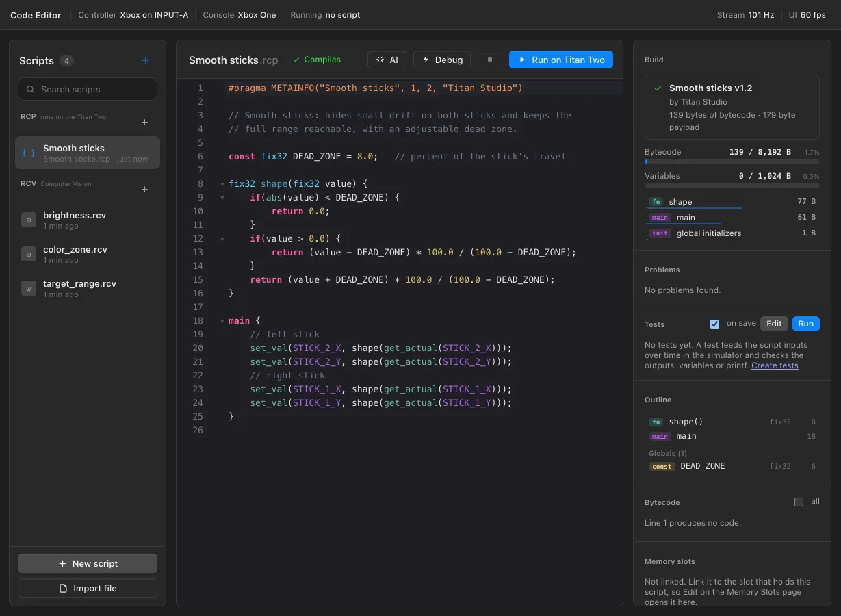Click the Variables usage progress bar
This screenshot has width=841, height=616.
(x=732, y=186)
